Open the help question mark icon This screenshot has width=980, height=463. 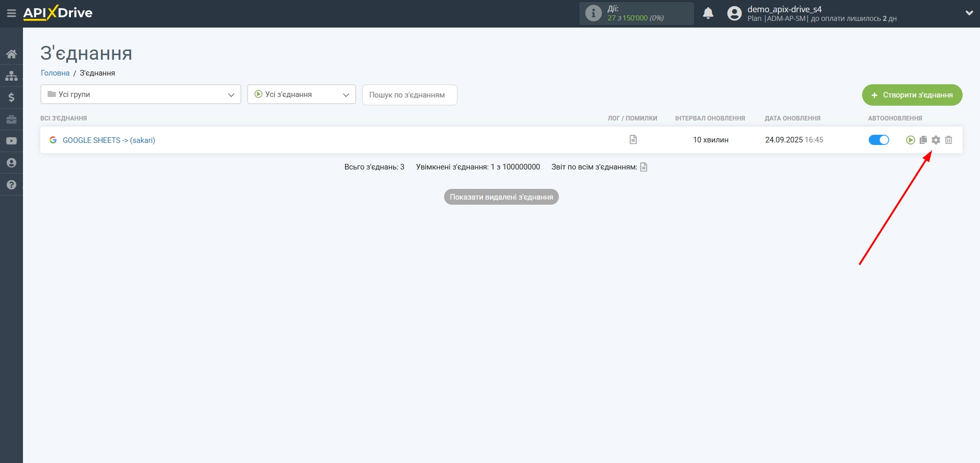click(11, 185)
